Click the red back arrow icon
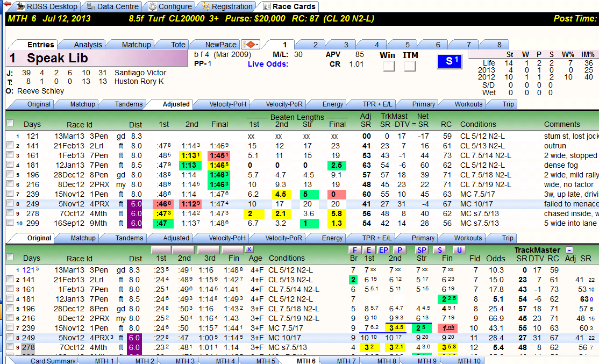 click(7, 5)
